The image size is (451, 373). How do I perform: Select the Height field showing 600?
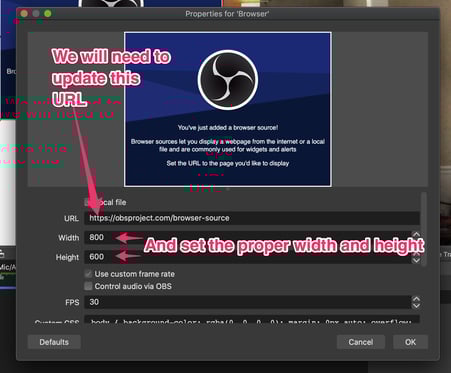pyautogui.click(x=248, y=257)
